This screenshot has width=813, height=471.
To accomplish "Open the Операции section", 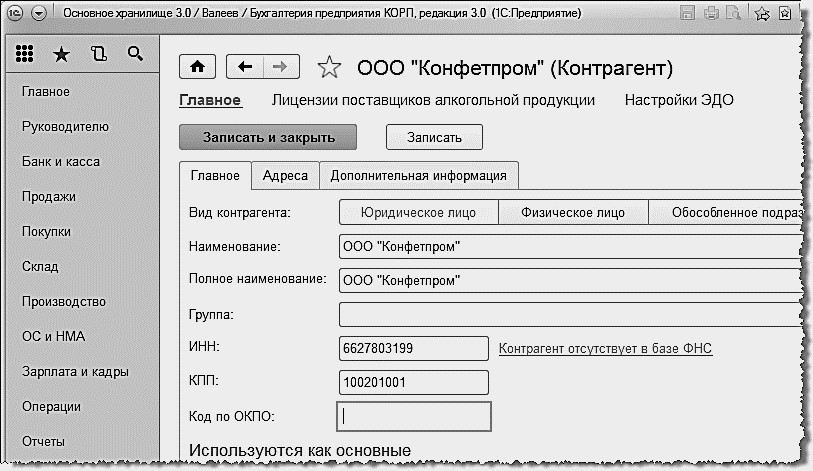I will [51, 406].
